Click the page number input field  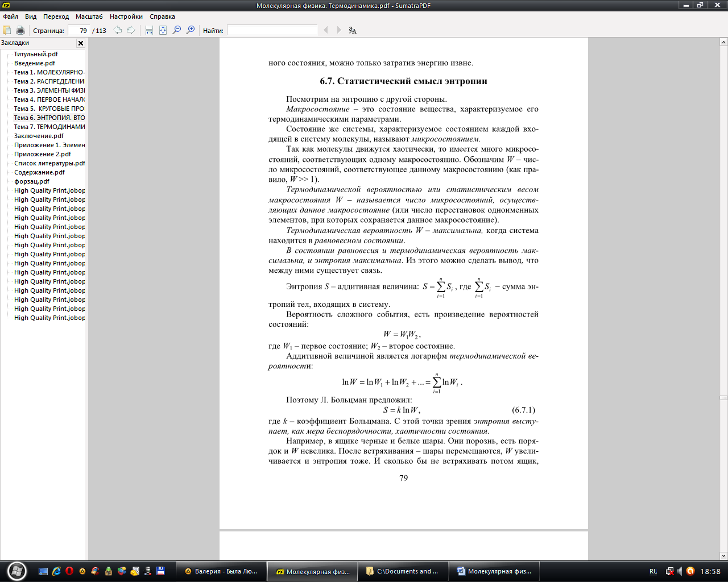pos(78,31)
